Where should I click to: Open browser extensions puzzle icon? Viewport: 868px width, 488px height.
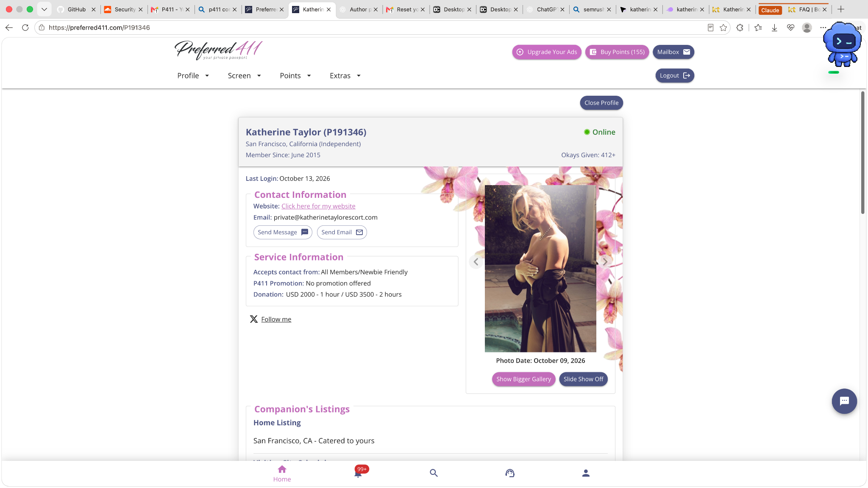tap(740, 28)
